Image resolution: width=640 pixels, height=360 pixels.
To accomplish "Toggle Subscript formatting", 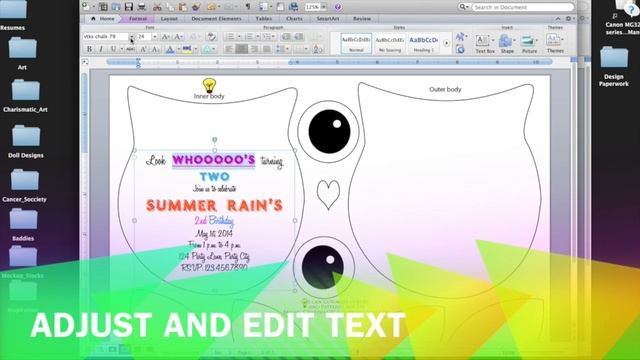I will tap(156, 49).
